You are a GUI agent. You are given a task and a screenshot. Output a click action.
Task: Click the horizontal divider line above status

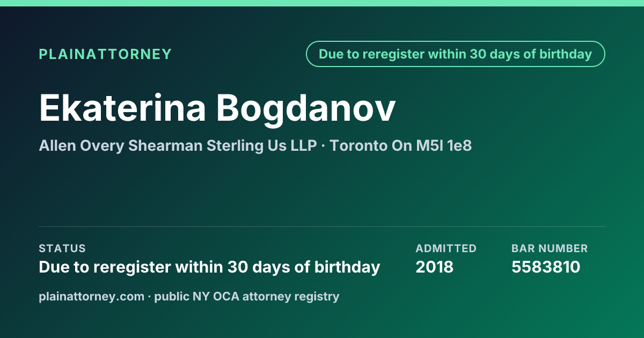coord(322,226)
